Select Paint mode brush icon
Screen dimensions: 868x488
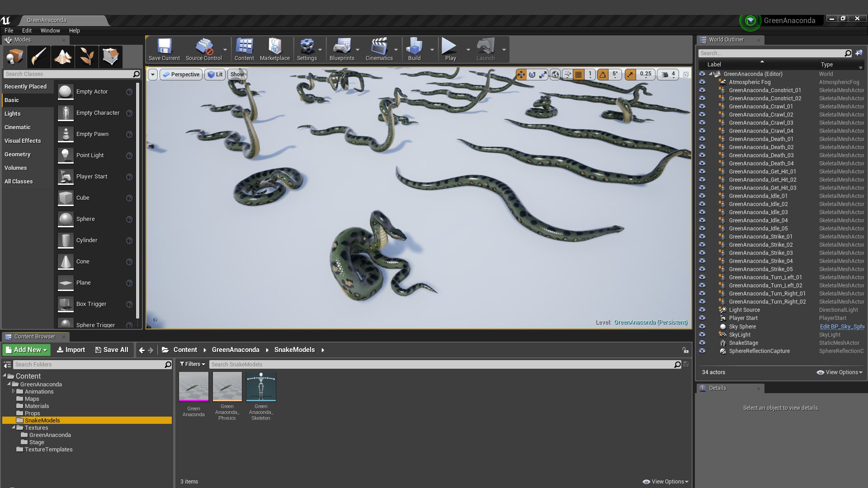click(38, 57)
